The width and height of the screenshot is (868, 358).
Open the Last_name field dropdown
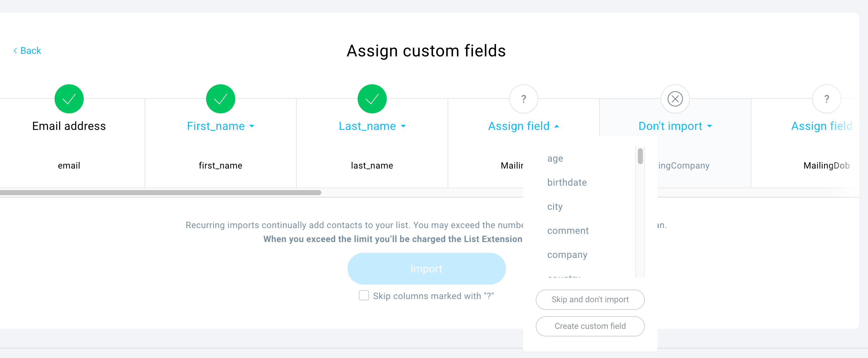click(372, 126)
